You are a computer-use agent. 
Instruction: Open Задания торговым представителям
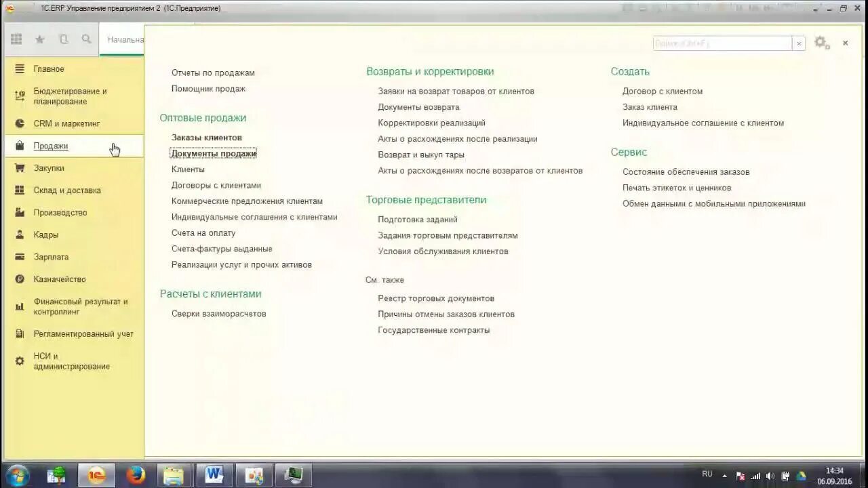click(x=448, y=236)
